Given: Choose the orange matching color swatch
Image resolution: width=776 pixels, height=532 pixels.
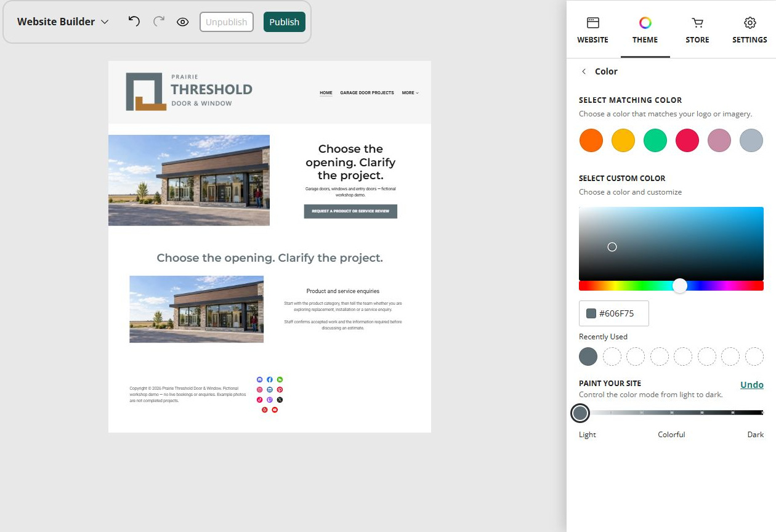Looking at the screenshot, I should 591,140.
